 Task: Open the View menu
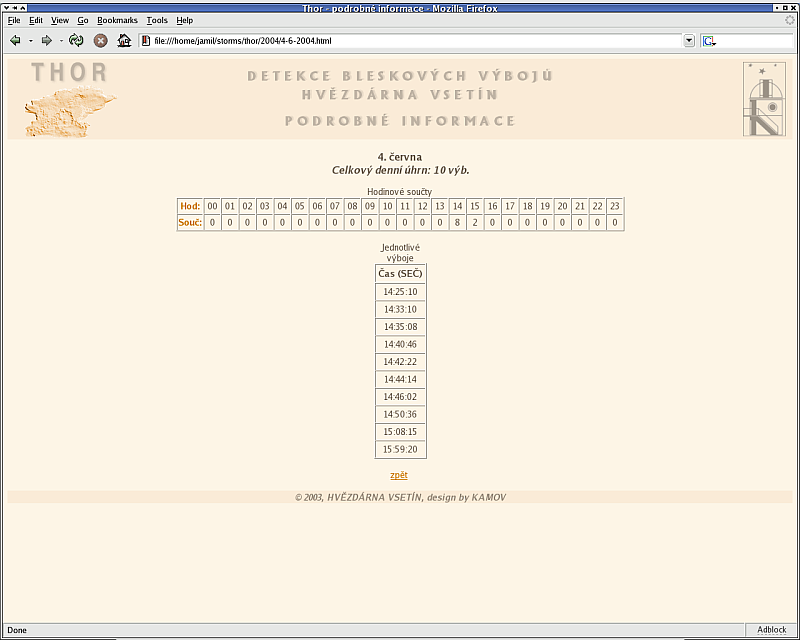click(x=60, y=20)
